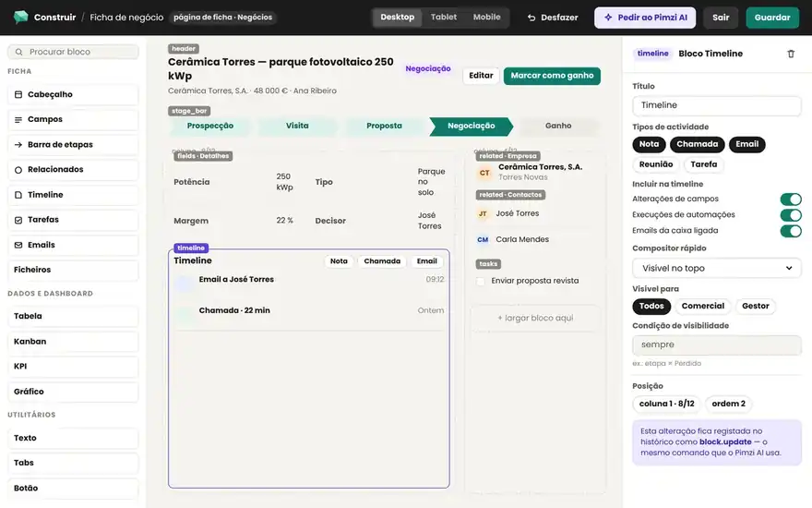Viewport: 812px width, 508px height.
Task: Toggle Execuções de automações switch
Action: [x=791, y=214]
